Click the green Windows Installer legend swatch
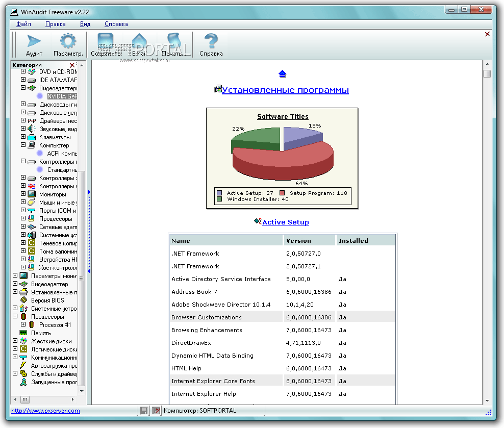Viewport: 504px width, 428px height. coord(219,199)
